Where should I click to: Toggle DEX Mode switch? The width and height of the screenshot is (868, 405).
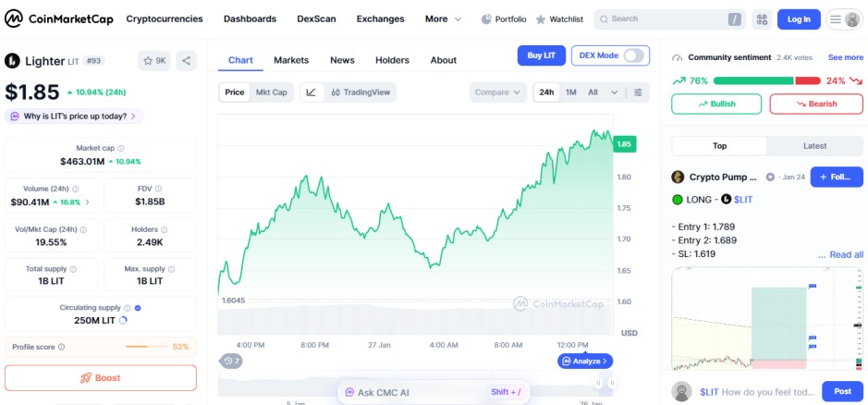(634, 55)
